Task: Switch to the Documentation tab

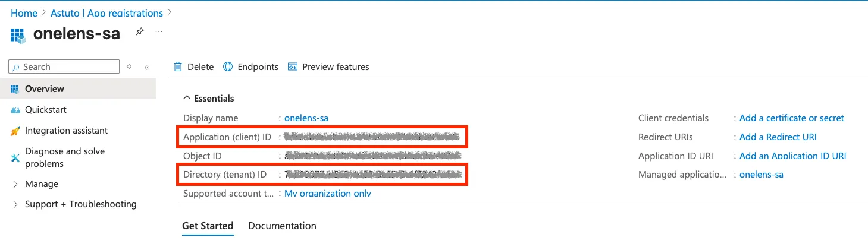Action: [282, 226]
